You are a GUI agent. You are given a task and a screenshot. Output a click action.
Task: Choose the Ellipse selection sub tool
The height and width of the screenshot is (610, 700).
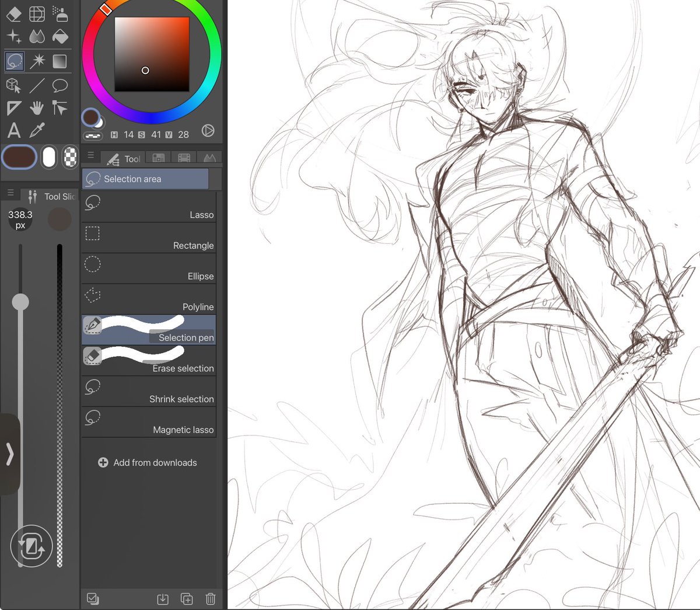pos(149,269)
